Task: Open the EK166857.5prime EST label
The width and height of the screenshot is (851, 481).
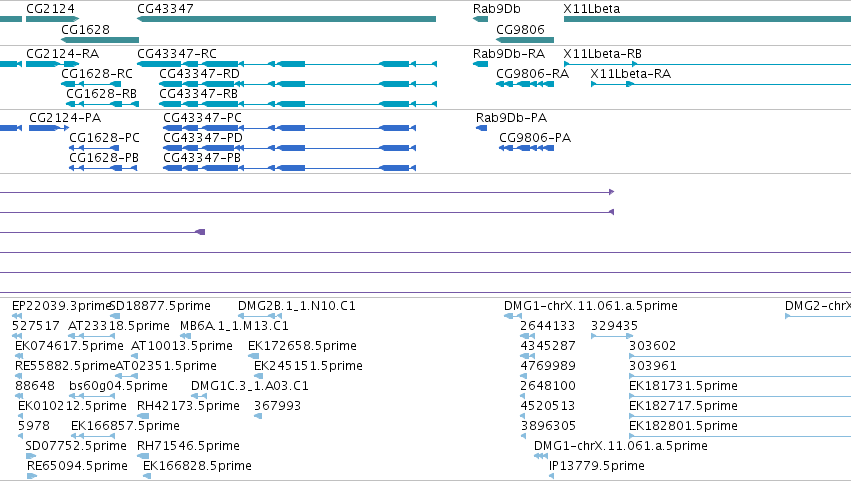Action: [125, 426]
